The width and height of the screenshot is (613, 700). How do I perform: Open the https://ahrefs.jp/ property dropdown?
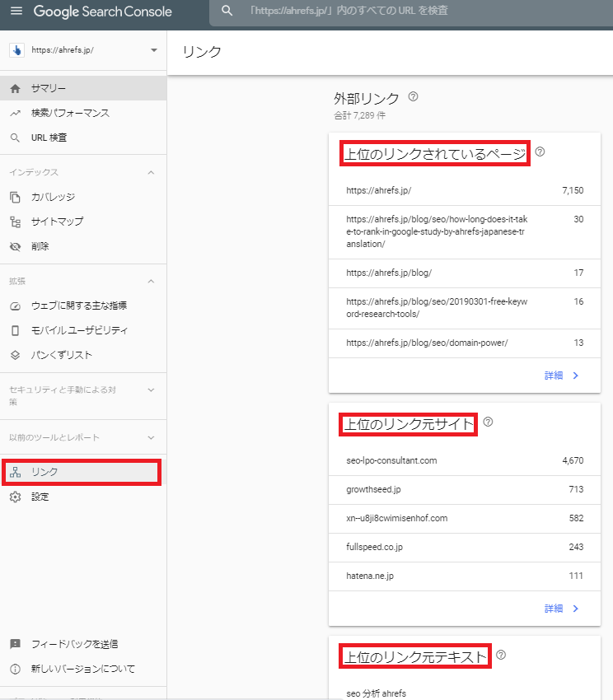click(x=154, y=50)
